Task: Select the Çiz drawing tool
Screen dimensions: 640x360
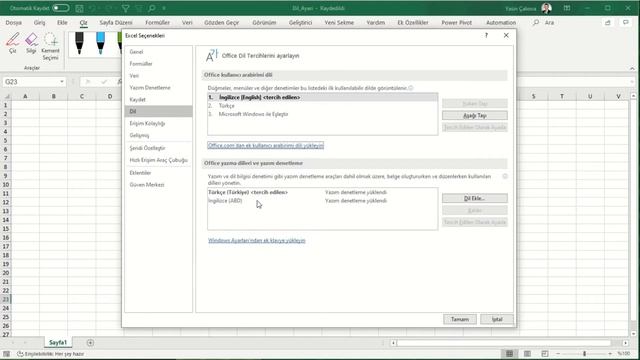Action: pyautogui.click(x=13, y=43)
